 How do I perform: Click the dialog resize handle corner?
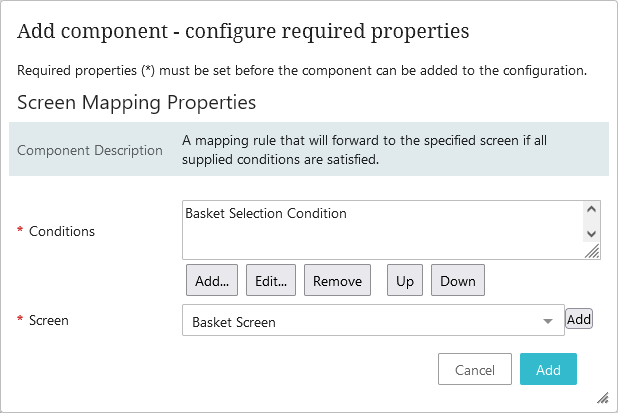(x=603, y=398)
